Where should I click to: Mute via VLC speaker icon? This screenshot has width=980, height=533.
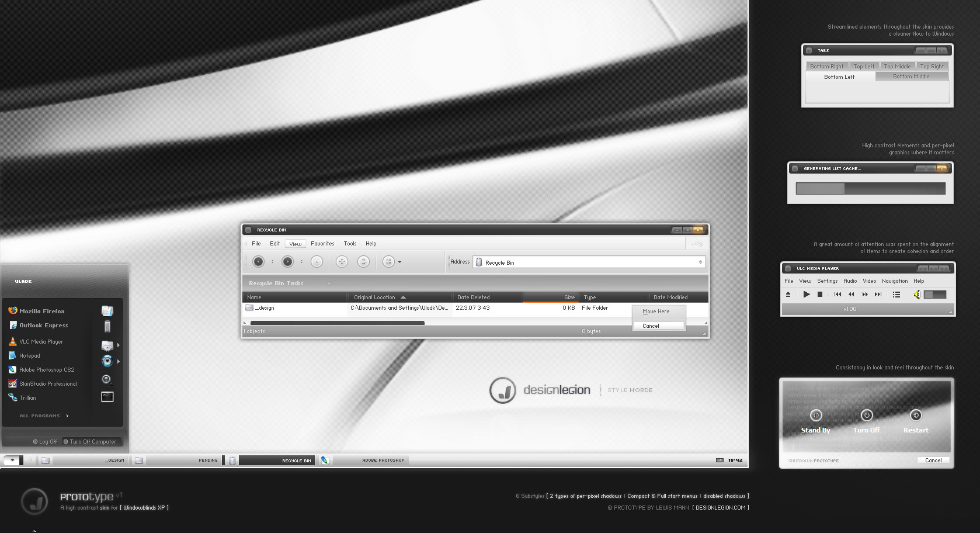(x=917, y=295)
